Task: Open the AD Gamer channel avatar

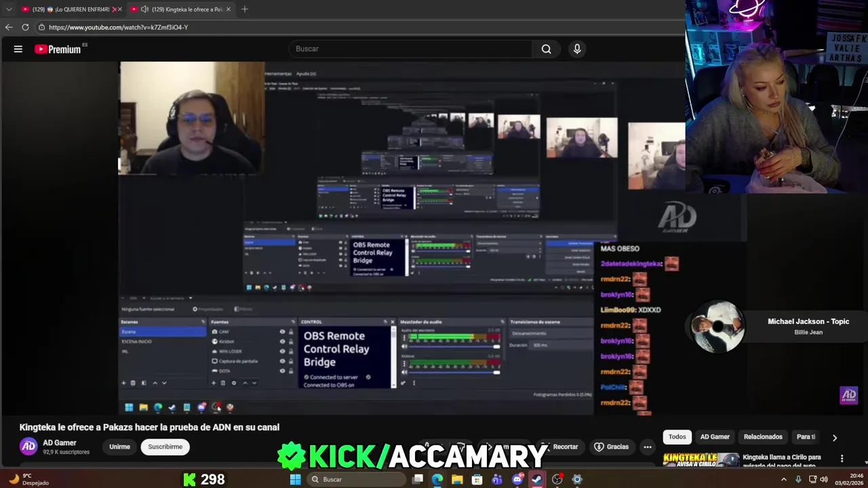Action: click(28, 446)
